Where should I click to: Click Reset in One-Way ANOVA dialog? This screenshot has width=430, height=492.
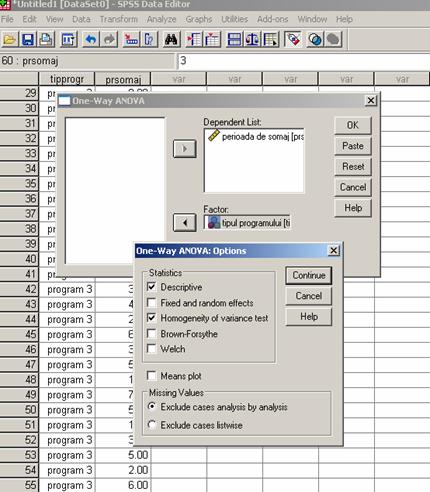tap(353, 167)
